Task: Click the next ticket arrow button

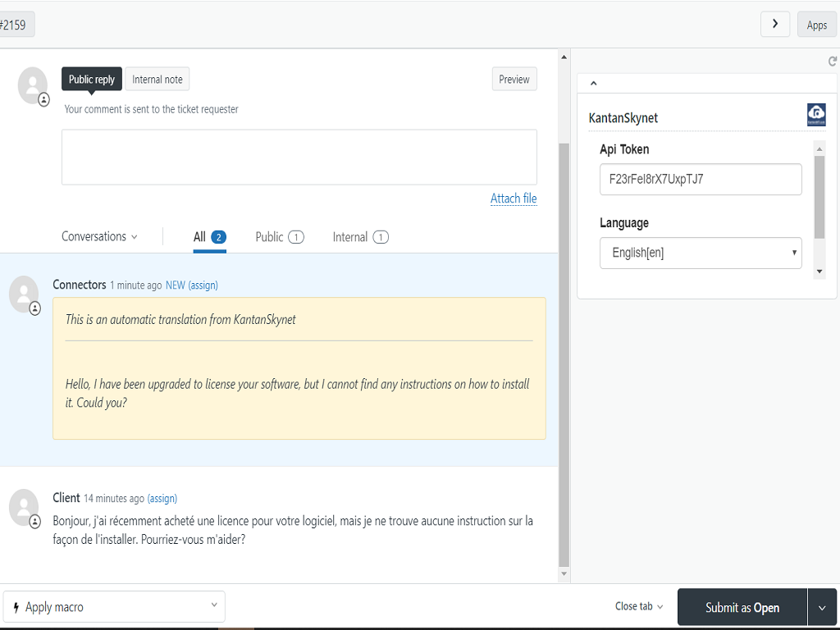Action: (775, 25)
